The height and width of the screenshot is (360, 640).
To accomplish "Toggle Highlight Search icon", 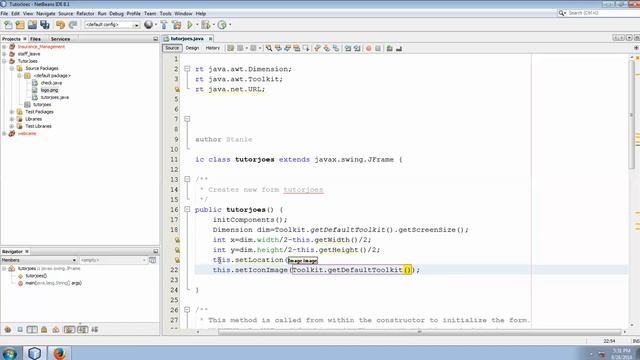I will pyautogui.click(x=297, y=48).
